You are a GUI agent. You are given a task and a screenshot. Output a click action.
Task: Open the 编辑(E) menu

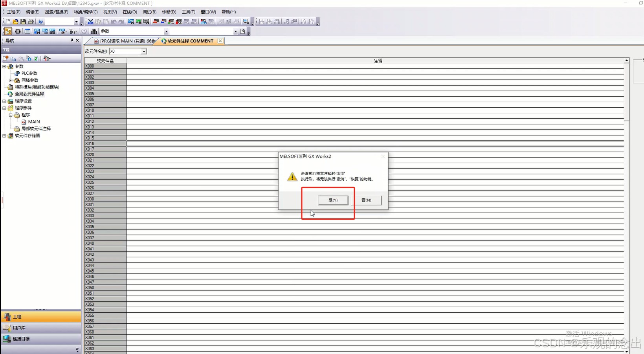[33, 12]
